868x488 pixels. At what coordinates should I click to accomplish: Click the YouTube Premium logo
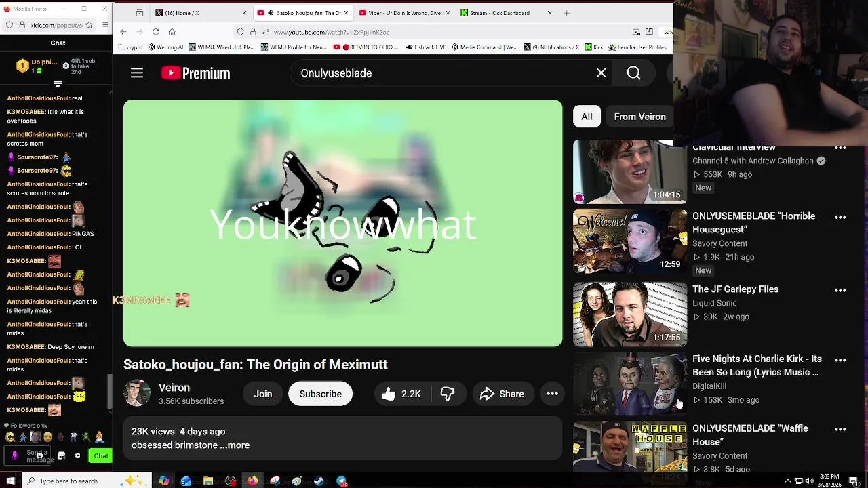(x=195, y=73)
